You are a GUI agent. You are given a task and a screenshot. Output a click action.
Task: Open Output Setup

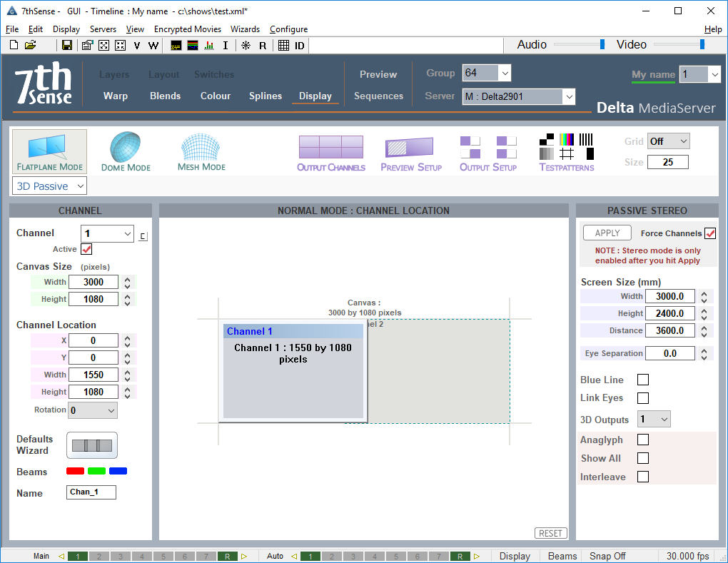pos(488,153)
